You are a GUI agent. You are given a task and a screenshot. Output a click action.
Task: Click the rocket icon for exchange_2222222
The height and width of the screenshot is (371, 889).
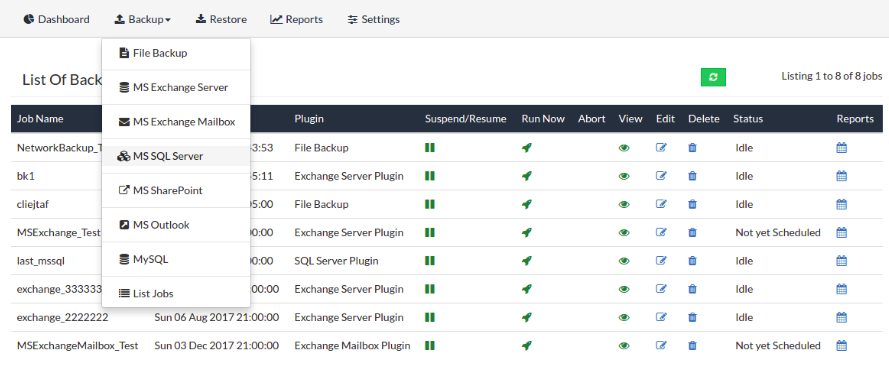tap(527, 318)
